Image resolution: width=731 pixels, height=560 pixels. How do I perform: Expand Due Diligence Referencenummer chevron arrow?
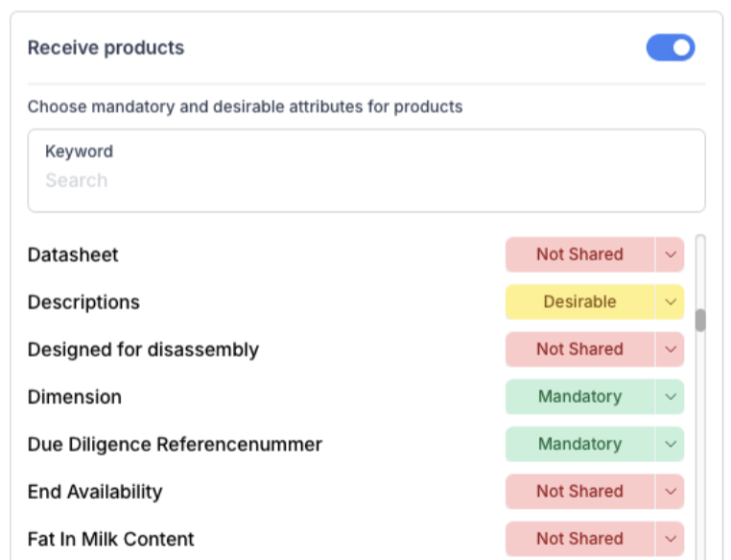(x=670, y=444)
